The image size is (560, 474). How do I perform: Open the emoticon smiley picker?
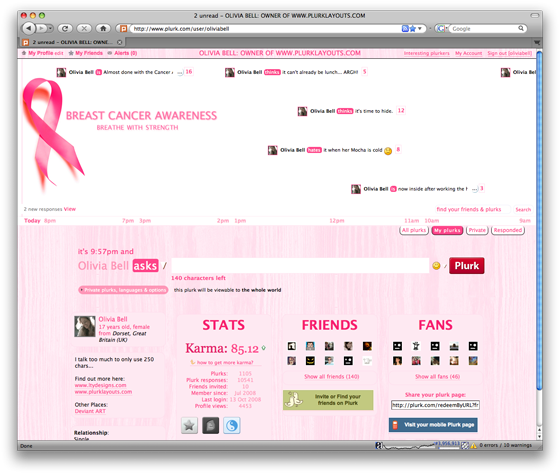(x=436, y=266)
